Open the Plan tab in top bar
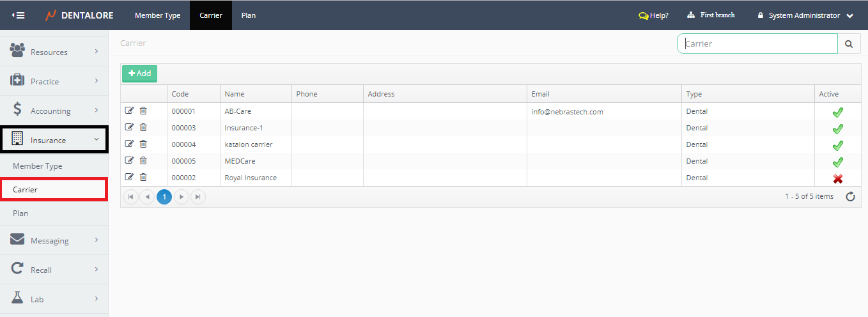 [x=249, y=15]
